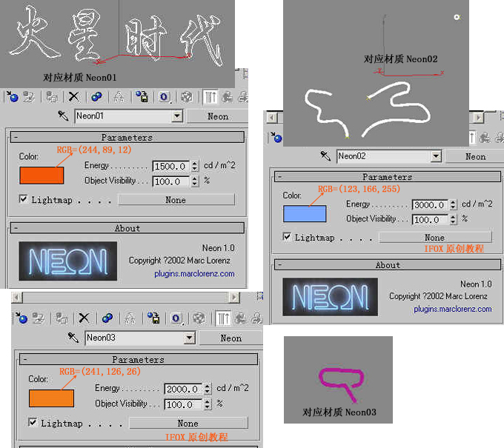Pick material eyedropper beside Neon02 name
The width and height of the screenshot is (504, 448).
(x=325, y=156)
